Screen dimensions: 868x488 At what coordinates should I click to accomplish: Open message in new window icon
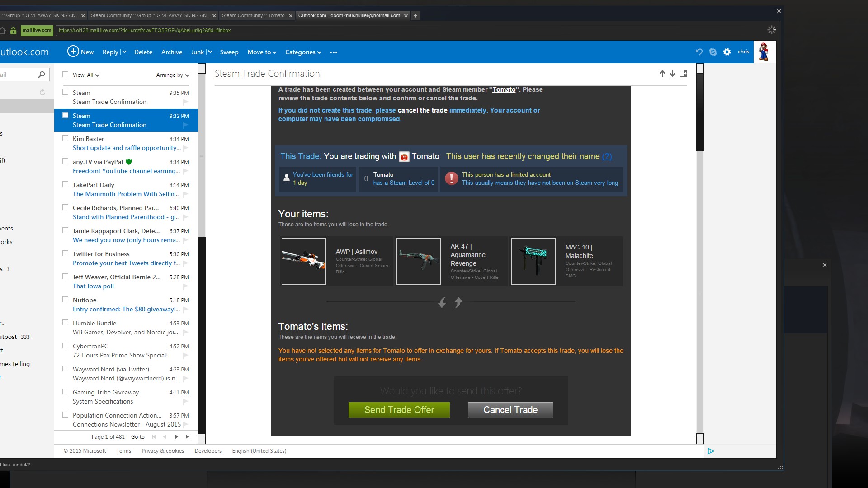tap(684, 74)
